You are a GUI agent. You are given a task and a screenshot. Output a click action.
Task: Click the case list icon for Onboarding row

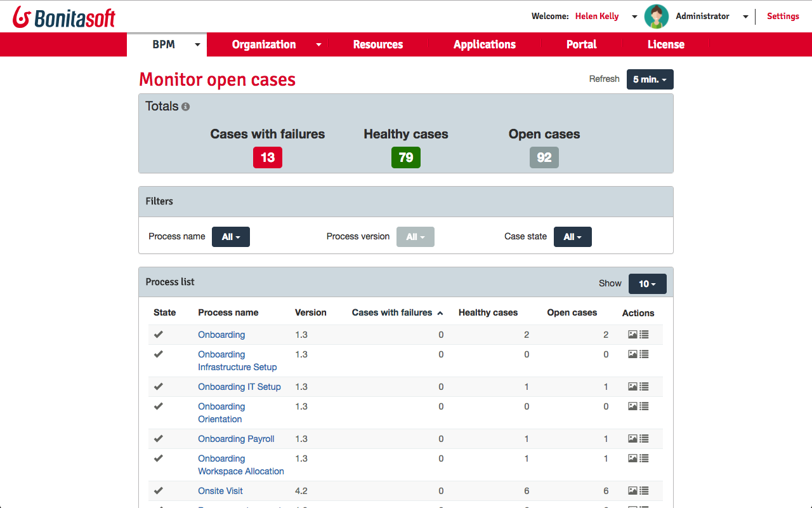point(645,335)
